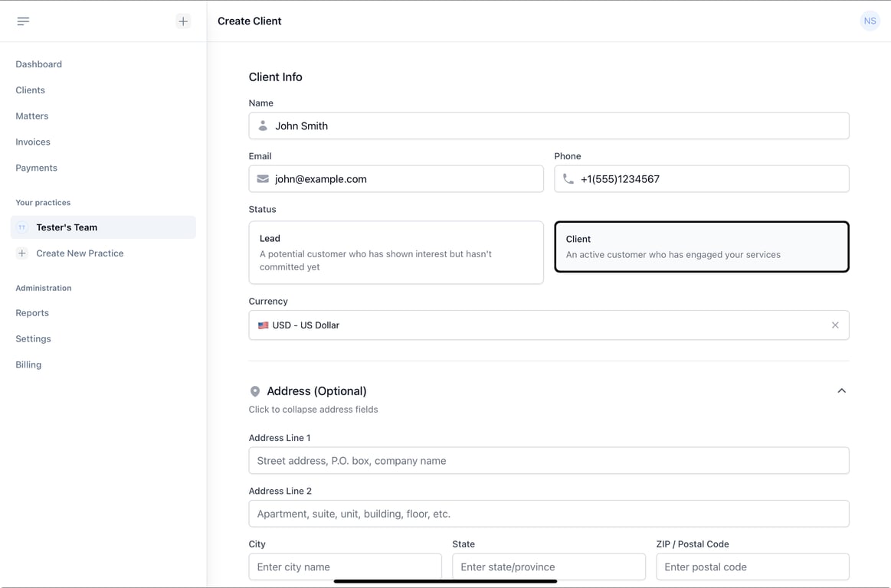Click the envelope icon in Email field
This screenshot has height=588, width=891.
tap(263, 179)
